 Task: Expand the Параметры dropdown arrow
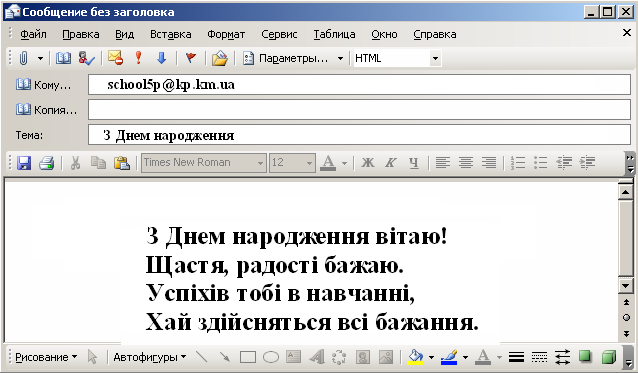tap(341, 59)
